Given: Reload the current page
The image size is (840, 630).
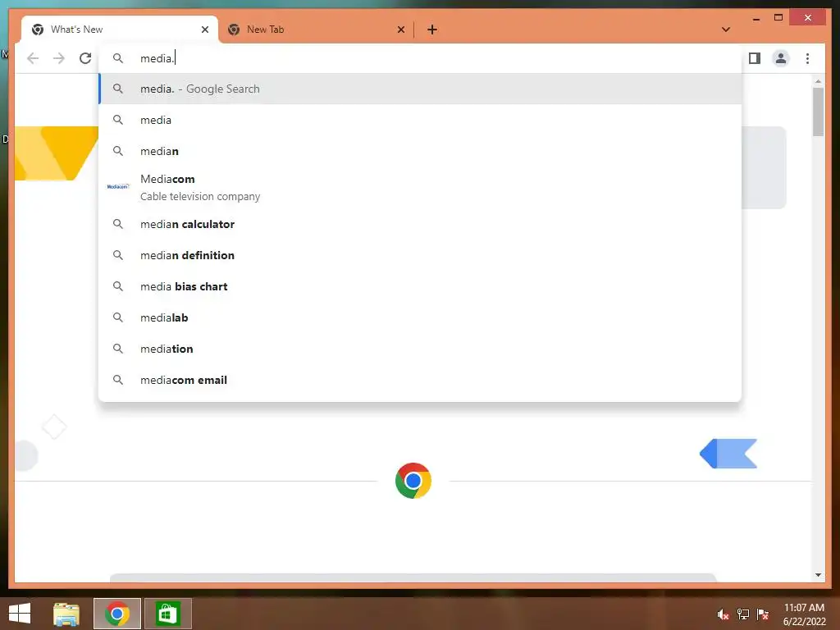Looking at the screenshot, I should 85,58.
